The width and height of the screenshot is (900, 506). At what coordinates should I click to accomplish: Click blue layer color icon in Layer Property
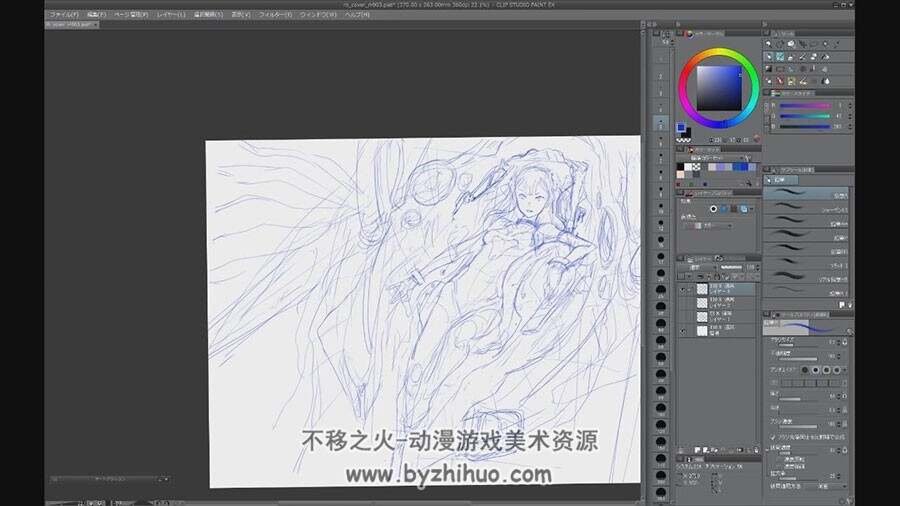click(744, 209)
